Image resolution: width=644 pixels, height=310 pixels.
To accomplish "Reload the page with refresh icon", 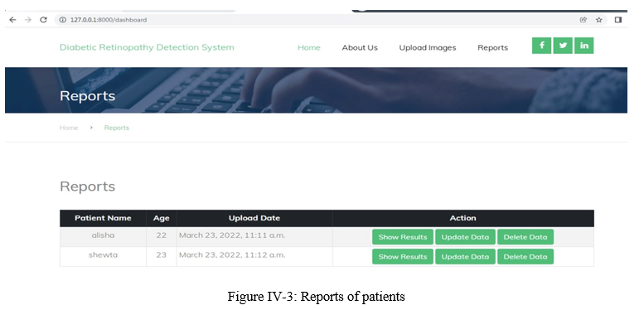I will click(x=44, y=20).
